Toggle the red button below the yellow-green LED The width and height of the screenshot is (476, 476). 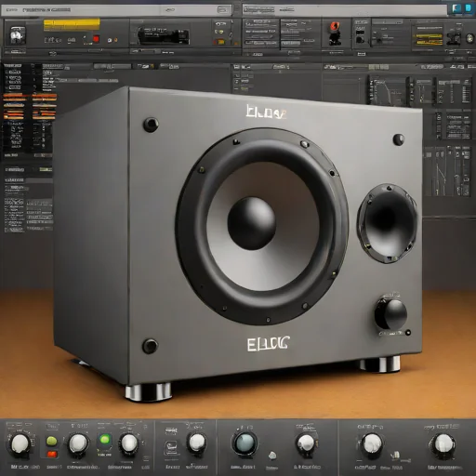click(x=52, y=455)
